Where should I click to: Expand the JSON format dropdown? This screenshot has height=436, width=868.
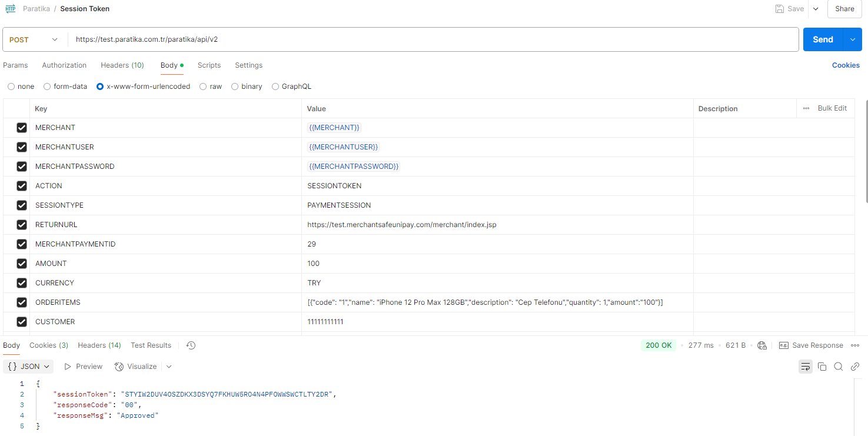coord(28,367)
